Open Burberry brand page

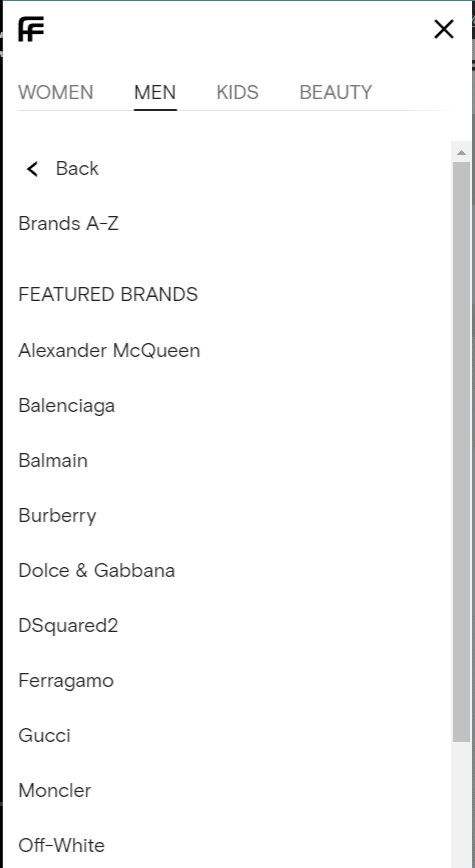tap(57, 516)
